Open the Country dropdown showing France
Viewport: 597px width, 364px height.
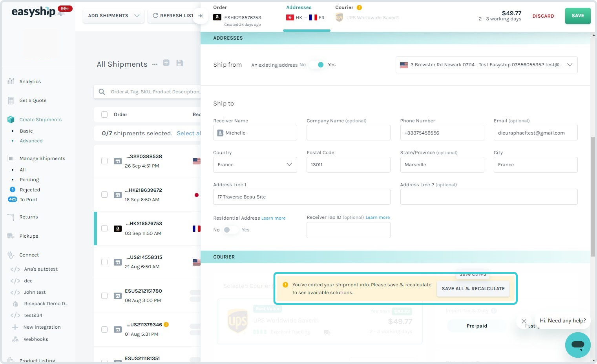(x=255, y=165)
